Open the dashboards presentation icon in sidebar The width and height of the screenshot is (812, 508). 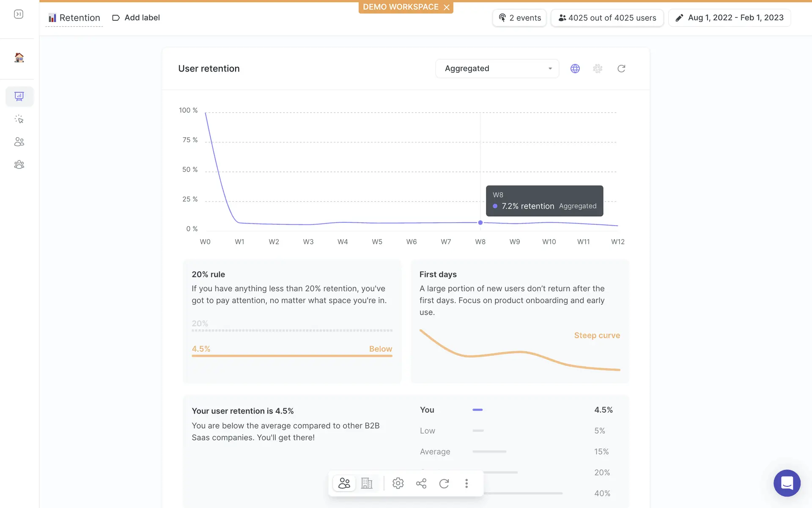click(x=19, y=97)
